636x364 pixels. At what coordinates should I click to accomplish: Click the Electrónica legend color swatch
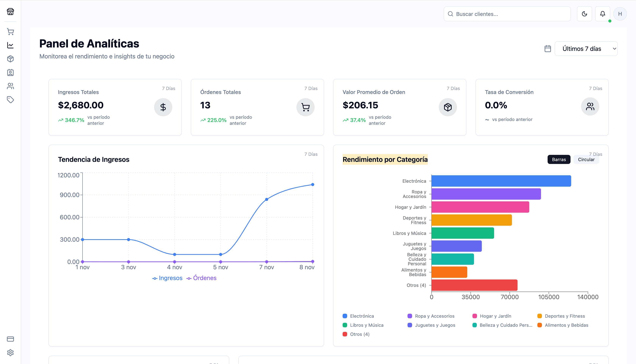345,316
